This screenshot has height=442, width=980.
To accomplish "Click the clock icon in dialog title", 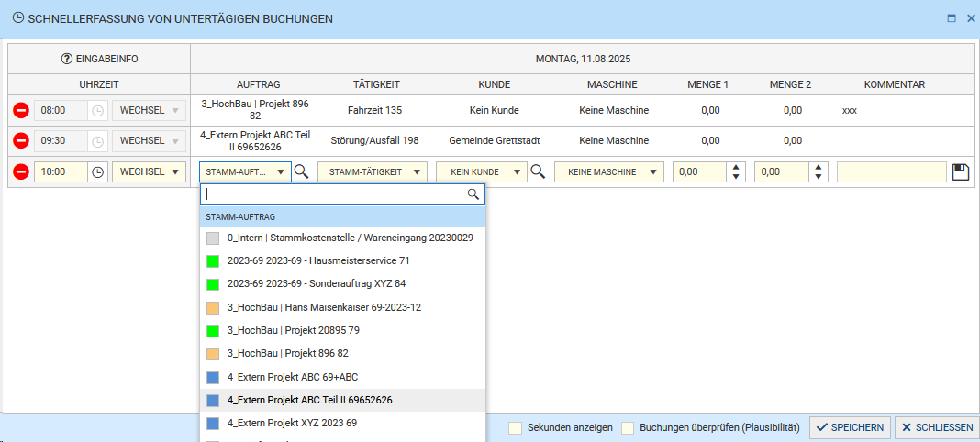I will [x=18, y=18].
